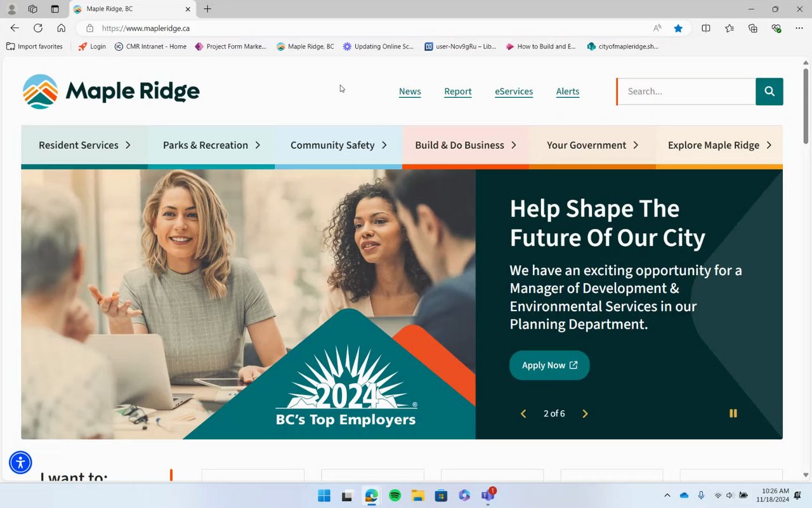Click inside the Search input field

(x=686, y=91)
